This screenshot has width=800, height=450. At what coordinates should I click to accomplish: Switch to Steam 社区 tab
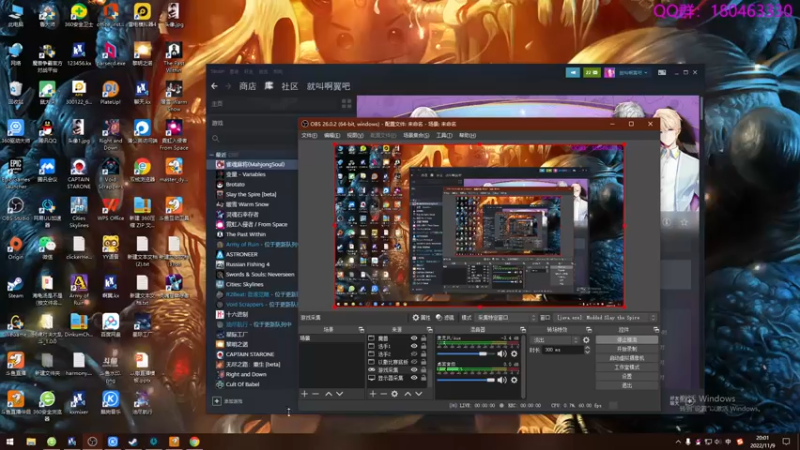point(290,86)
